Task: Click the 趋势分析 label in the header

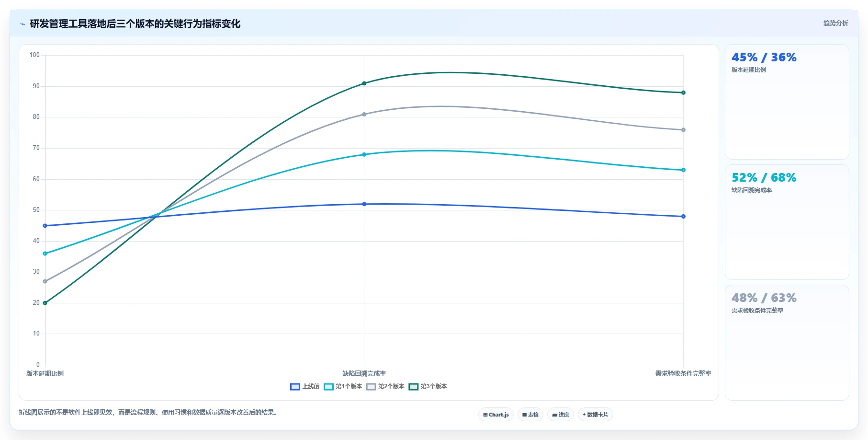Action: [x=835, y=23]
